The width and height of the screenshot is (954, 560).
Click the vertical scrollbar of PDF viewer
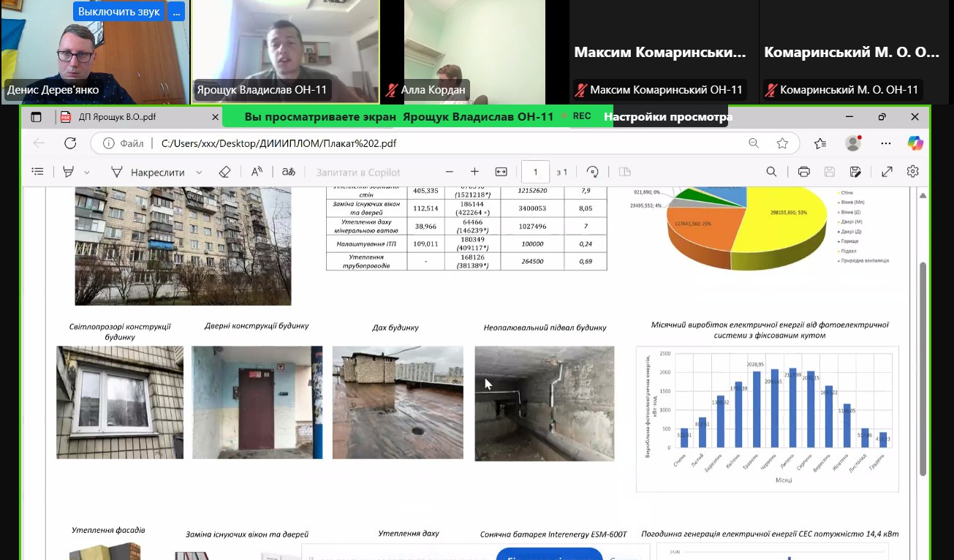923,369
